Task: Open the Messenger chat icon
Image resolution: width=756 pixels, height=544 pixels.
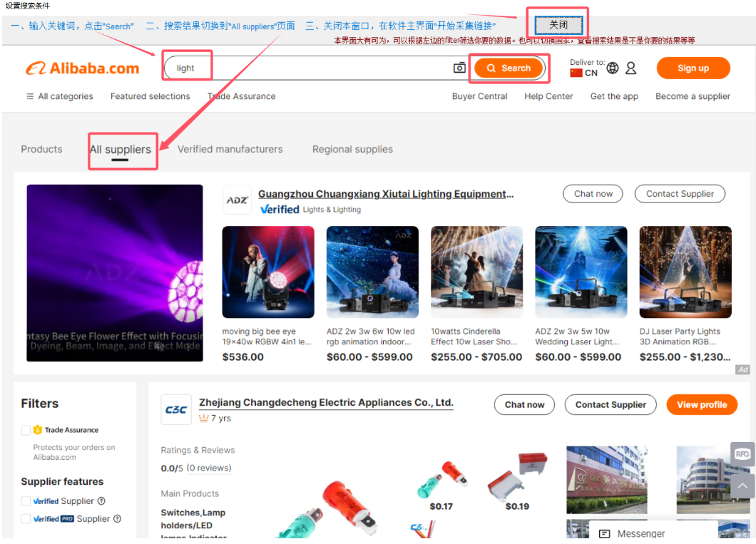Action: [x=604, y=534]
